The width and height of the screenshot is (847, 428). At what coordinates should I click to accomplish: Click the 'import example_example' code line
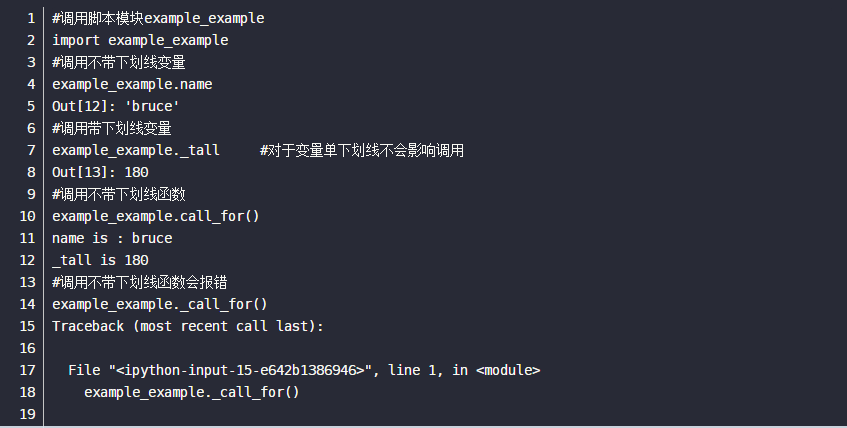pyautogui.click(x=140, y=40)
